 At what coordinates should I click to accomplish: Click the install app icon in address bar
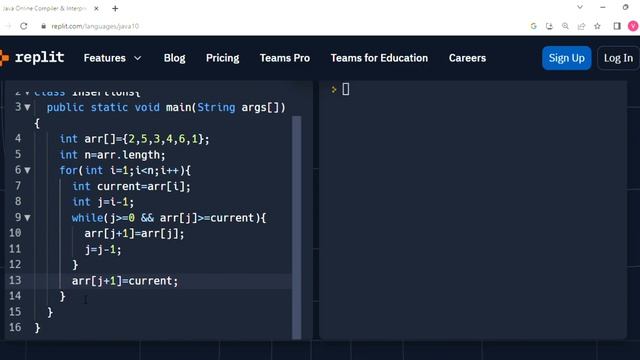(x=549, y=26)
